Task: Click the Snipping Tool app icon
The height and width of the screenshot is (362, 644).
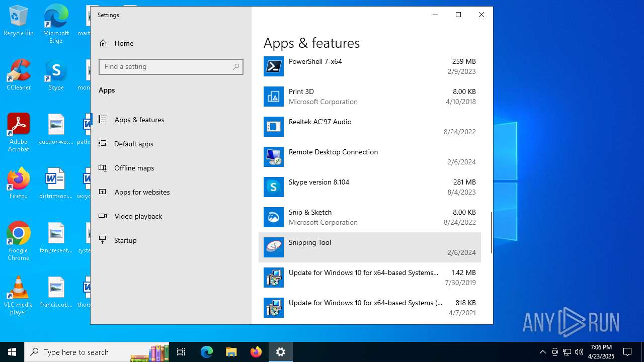Action: coord(273,247)
